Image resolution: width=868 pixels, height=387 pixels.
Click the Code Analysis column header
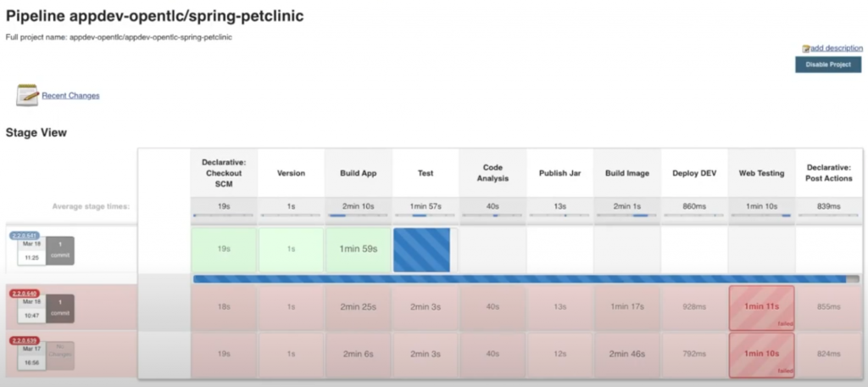[x=492, y=173]
